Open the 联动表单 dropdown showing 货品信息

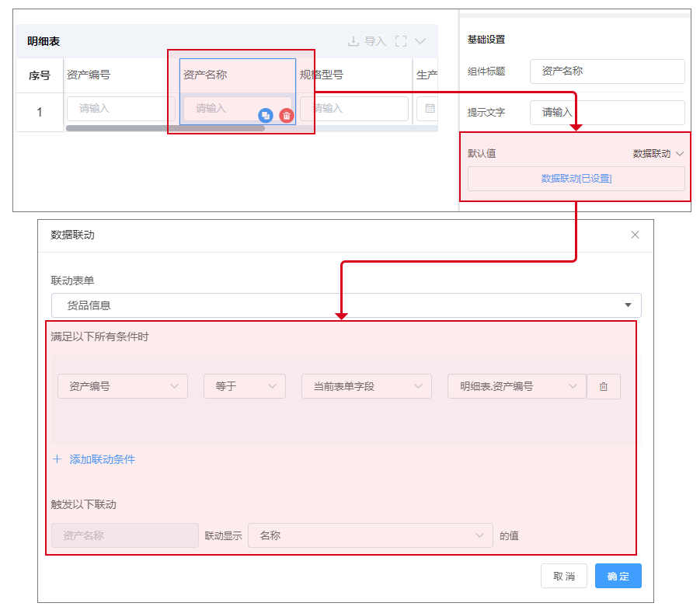346,305
